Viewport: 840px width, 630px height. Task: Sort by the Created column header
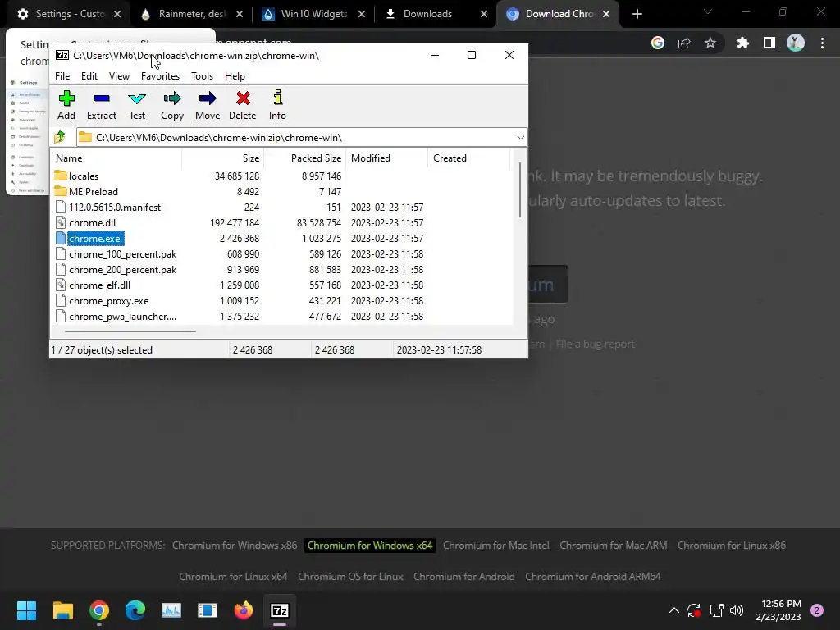[468, 158]
